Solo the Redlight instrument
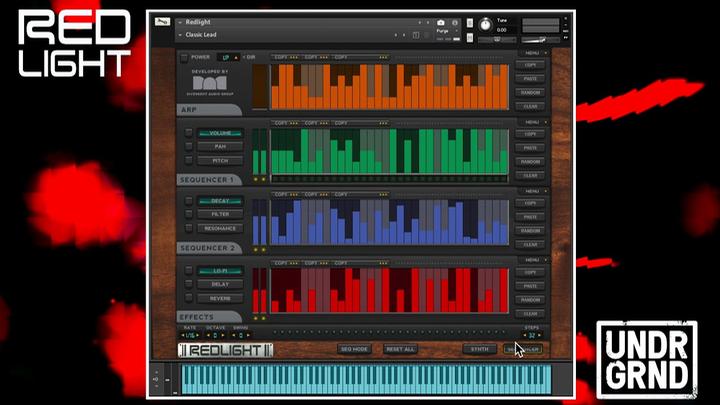 469,23
